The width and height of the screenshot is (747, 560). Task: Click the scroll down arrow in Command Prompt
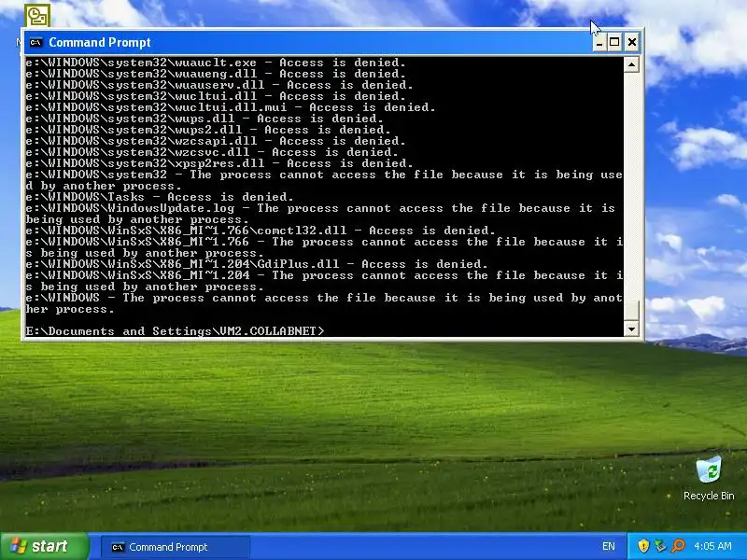coord(631,329)
